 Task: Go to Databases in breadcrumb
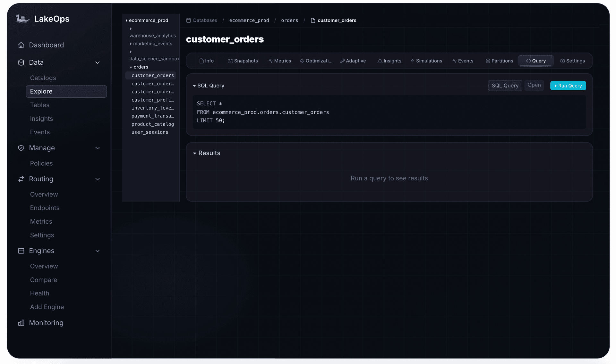click(205, 21)
